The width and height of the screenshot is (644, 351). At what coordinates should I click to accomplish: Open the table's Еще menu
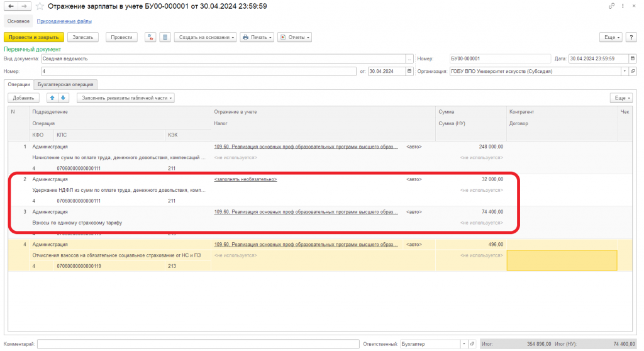(x=622, y=98)
